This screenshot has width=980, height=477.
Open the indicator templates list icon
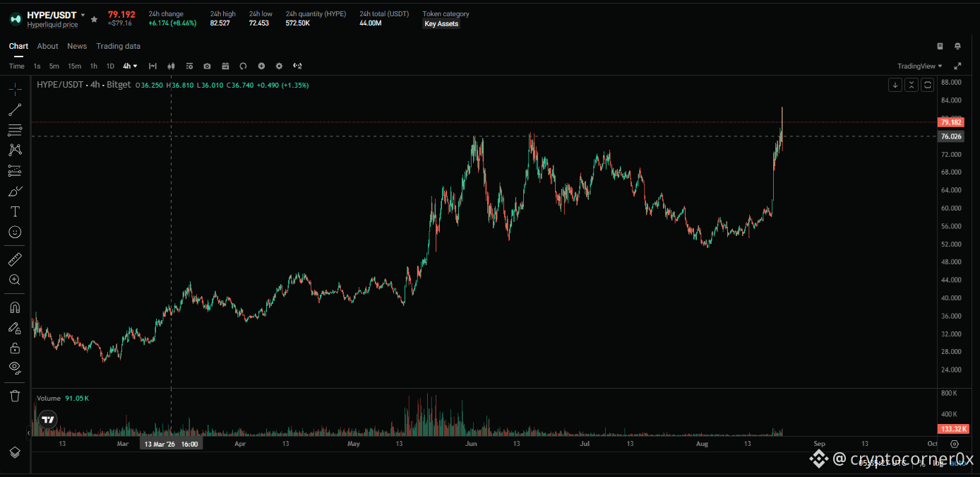pos(189,66)
